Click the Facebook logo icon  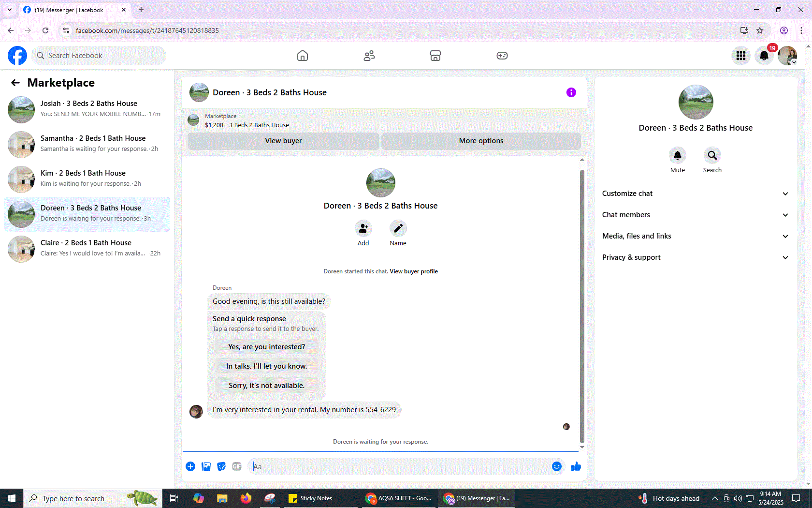pyautogui.click(x=17, y=56)
